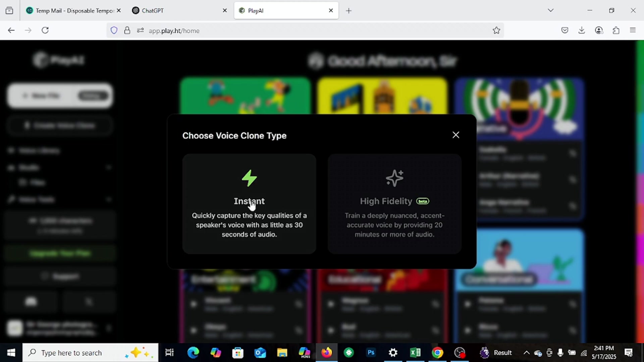Bookmark this page with the star icon
This screenshot has width=644, height=362.
(x=496, y=31)
